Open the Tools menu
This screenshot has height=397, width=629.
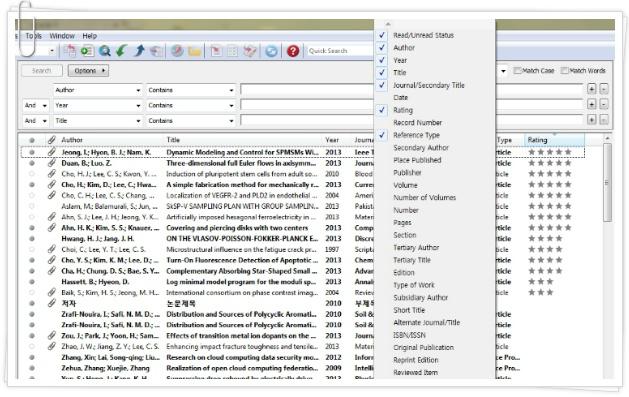coord(34,36)
